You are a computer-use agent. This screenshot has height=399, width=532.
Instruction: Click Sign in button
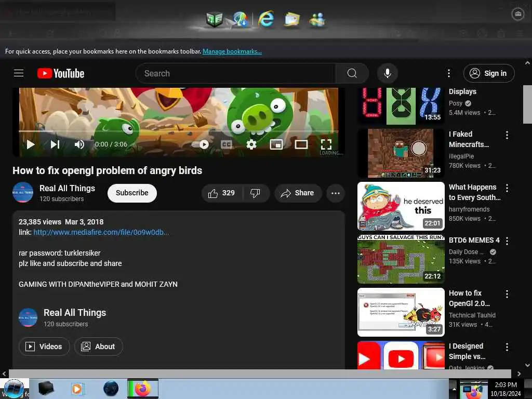point(488,73)
